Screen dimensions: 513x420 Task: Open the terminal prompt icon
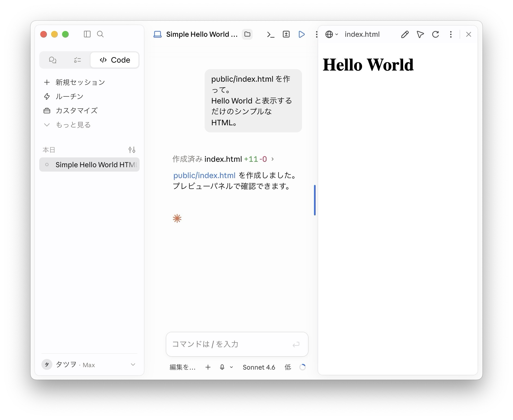(270, 34)
